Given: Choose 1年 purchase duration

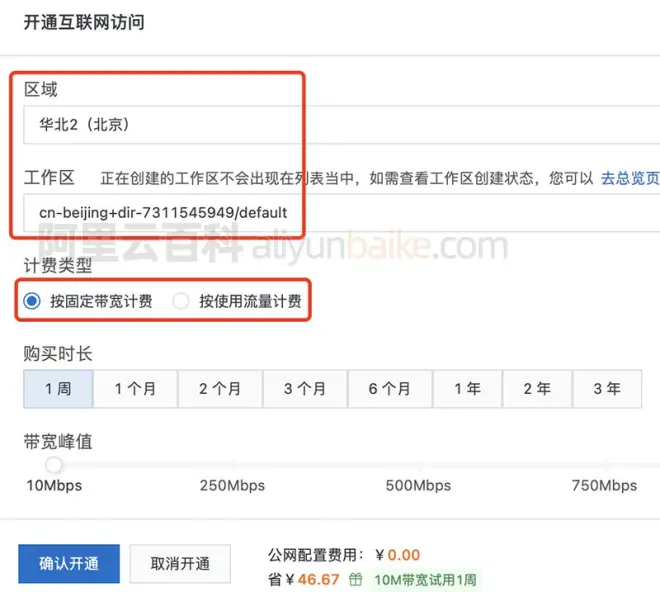Looking at the screenshot, I should [x=467, y=389].
